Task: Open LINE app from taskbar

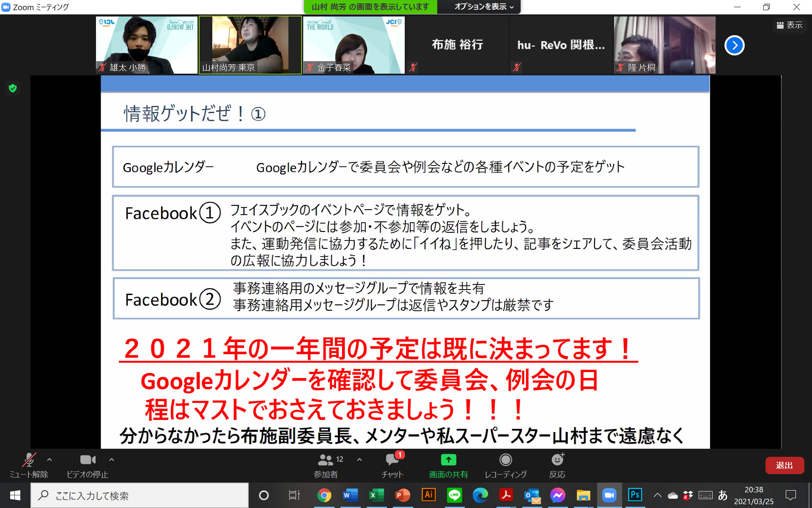Action: coord(455,495)
